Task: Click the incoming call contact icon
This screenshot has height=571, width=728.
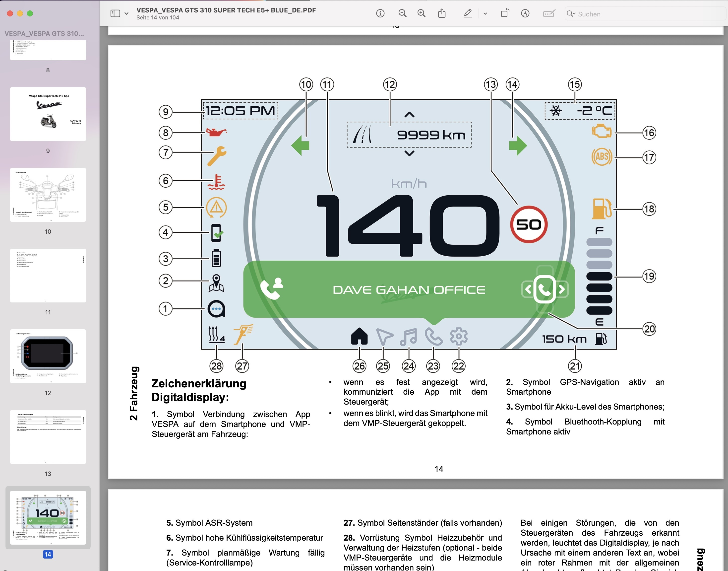Action: pos(271,288)
